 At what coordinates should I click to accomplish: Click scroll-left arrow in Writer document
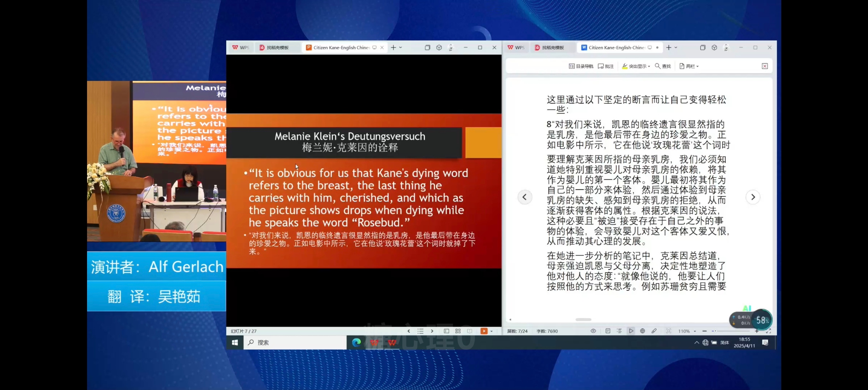[x=510, y=319]
